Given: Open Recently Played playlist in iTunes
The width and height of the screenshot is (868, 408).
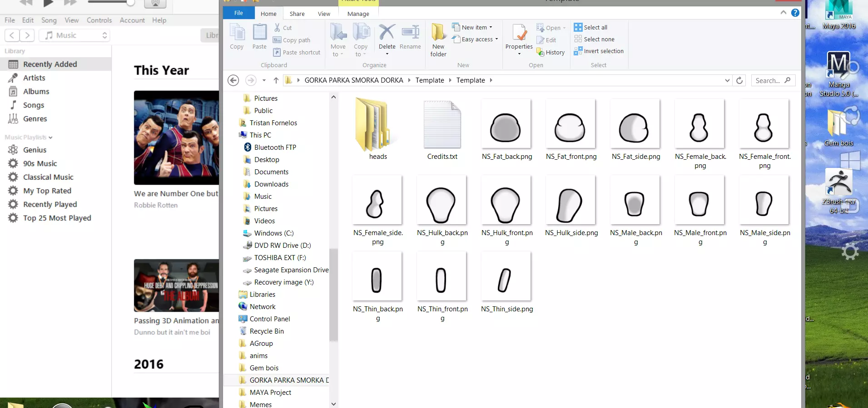Looking at the screenshot, I should (x=50, y=204).
